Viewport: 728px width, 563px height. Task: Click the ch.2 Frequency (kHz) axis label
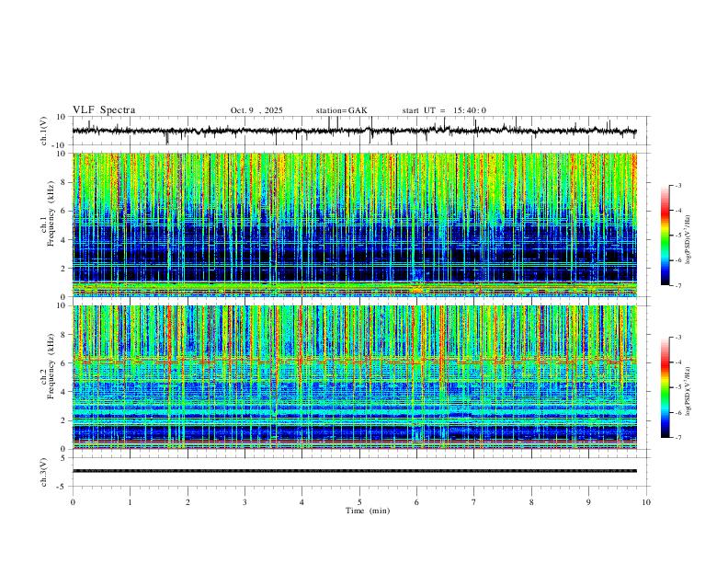[x=48, y=366]
